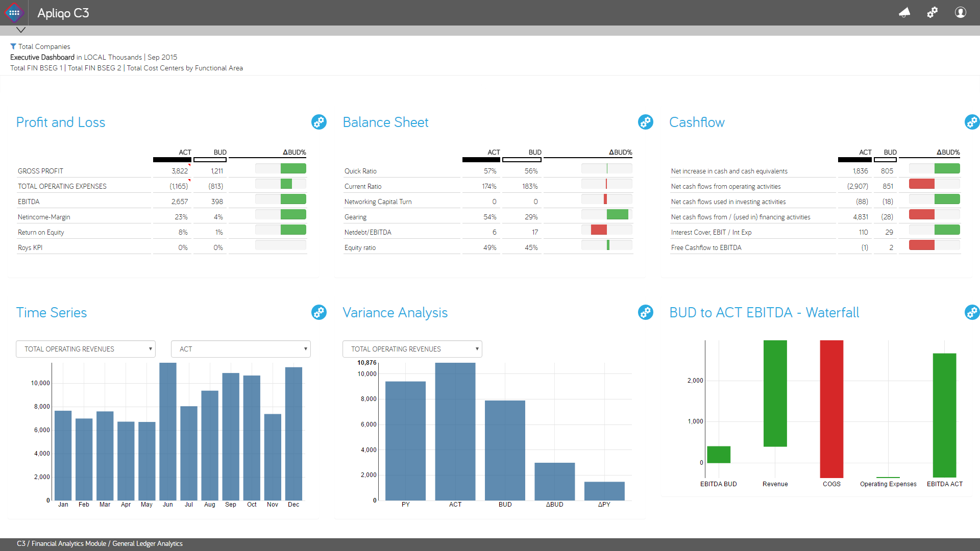Click the Apliqo logo icon
980x551 pixels.
pyautogui.click(x=14, y=13)
